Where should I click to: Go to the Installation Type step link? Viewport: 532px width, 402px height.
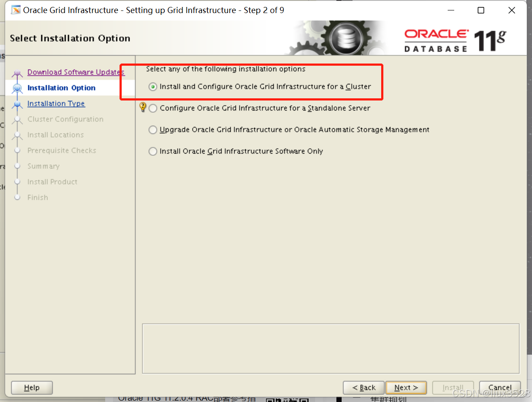point(56,104)
